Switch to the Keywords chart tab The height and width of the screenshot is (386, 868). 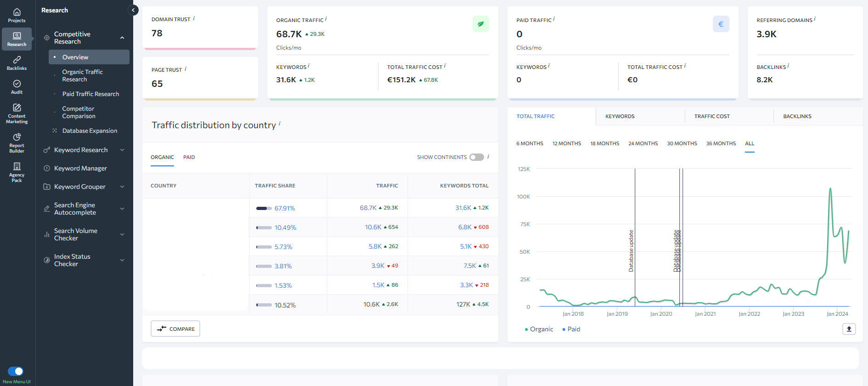click(x=640, y=116)
